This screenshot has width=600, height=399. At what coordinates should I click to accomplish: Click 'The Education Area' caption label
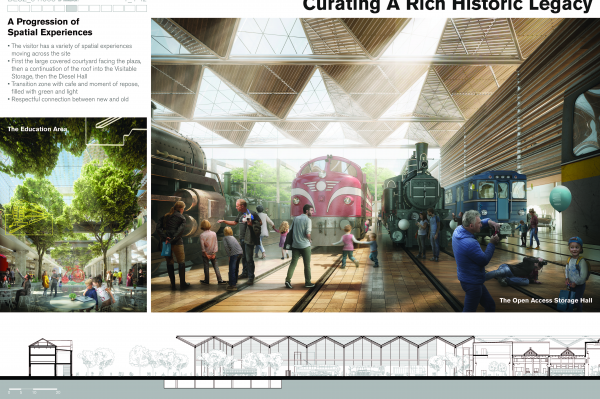[37, 129]
